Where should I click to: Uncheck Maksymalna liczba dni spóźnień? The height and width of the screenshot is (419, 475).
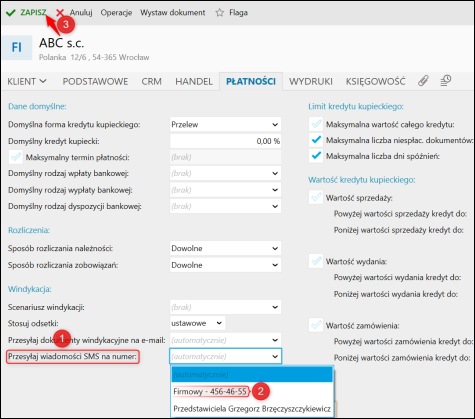coord(316,156)
